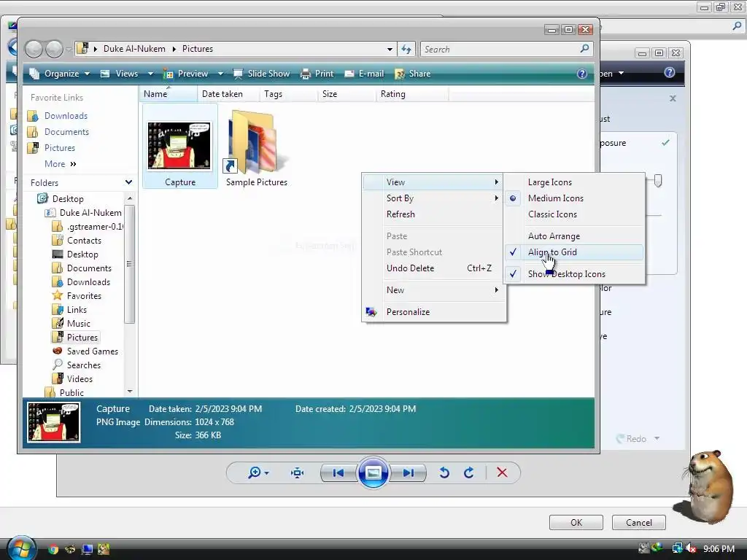Viewport: 747px width, 560px height.
Task: Select the Sample Pictures folder shortcut
Action: click(256, 147)
